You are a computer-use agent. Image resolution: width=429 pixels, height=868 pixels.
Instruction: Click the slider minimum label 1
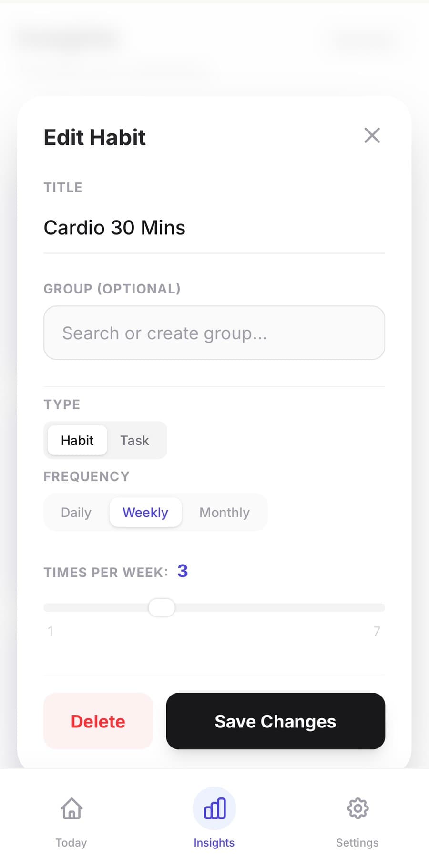point(51,631)
